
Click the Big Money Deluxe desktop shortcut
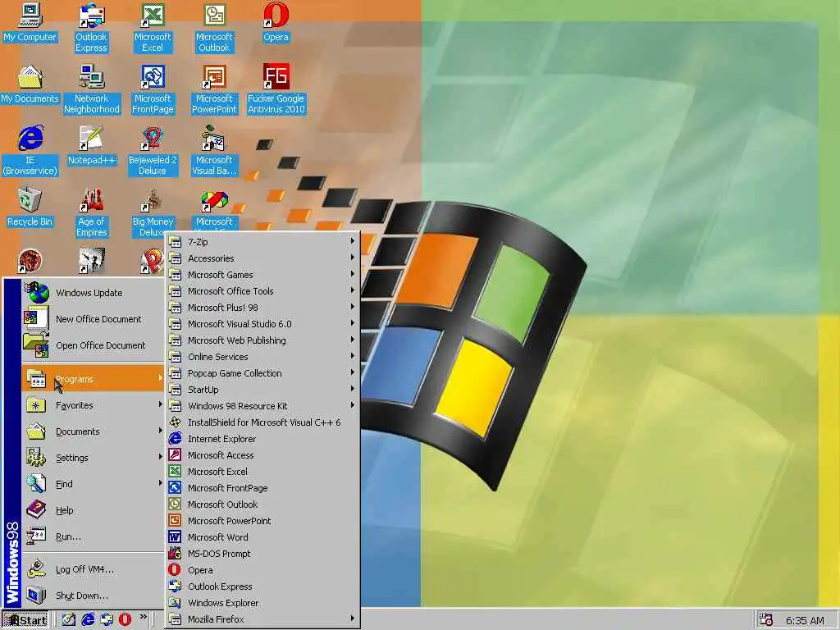pyautogui.click(x=153, y=212)
